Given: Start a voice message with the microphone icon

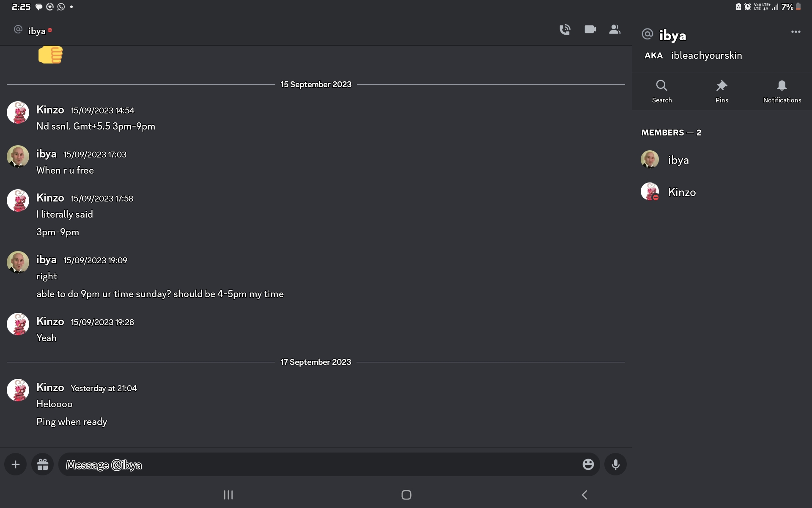Looking at the screenshot, I should 615,464.
